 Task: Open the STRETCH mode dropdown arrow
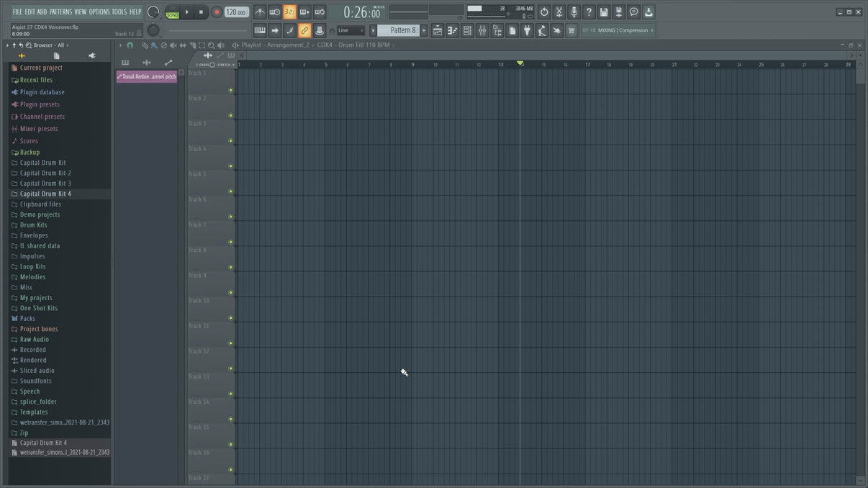(233, 65)
